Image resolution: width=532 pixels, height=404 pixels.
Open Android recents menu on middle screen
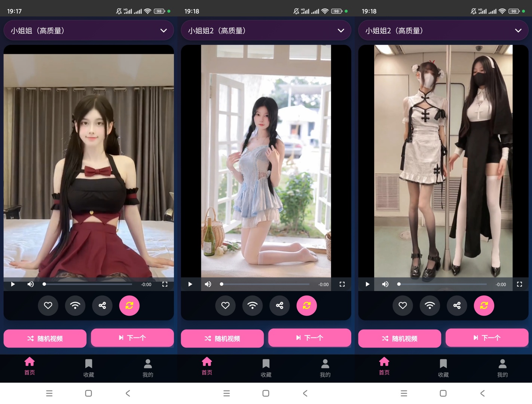(226, 393)
